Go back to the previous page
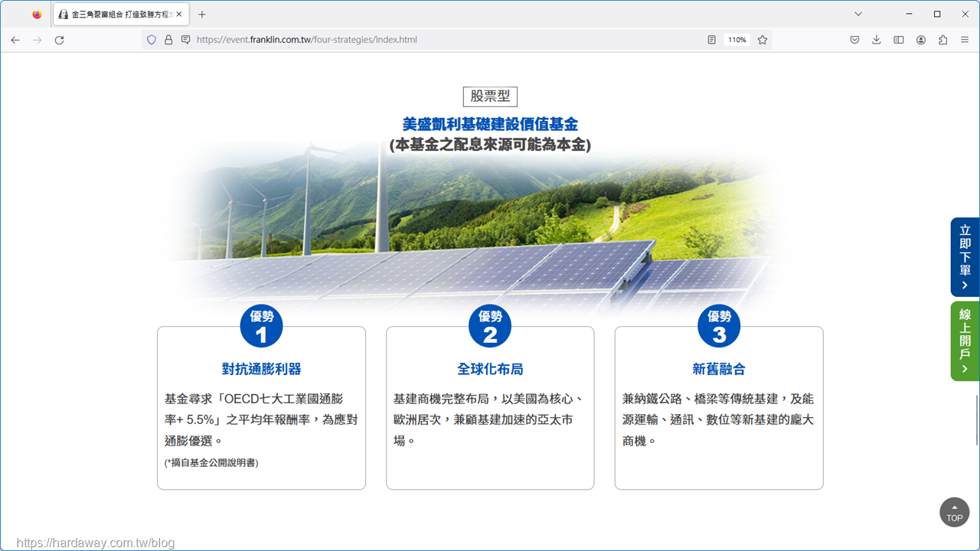This screenshot has height=551, width=980. (x=15, y=40)
